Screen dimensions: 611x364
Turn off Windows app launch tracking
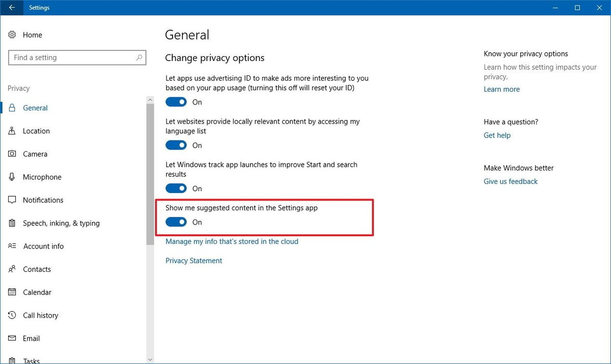point(176,188)
